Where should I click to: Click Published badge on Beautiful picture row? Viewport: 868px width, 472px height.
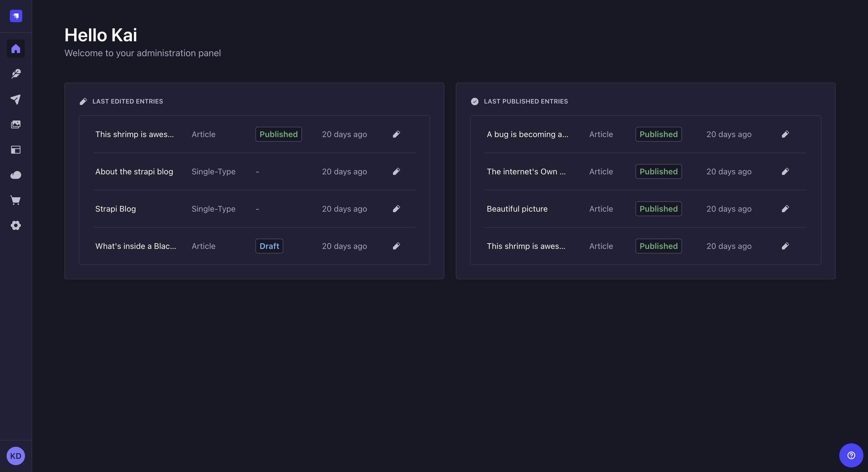click(x=658, y=209)
